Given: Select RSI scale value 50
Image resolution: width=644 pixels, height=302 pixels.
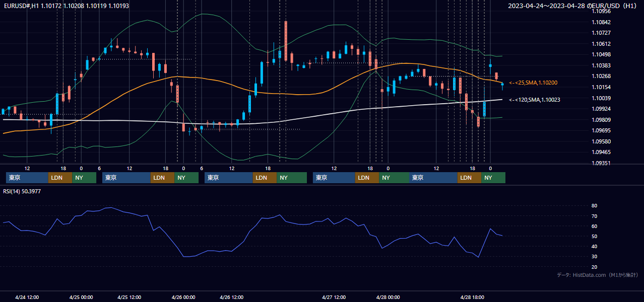Looking at the screenshot, I should 595,236.
